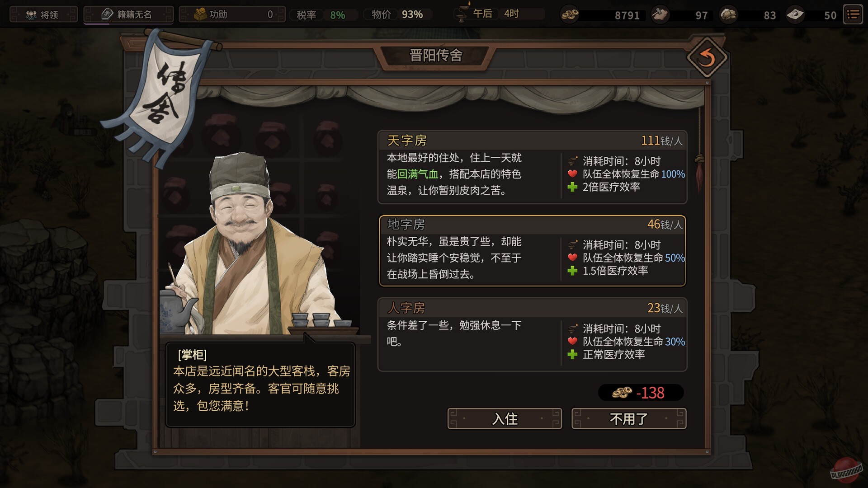Click the eye-shaped resource icon showing 50
This screenshot has height=488, width=868.
(795, 15)
